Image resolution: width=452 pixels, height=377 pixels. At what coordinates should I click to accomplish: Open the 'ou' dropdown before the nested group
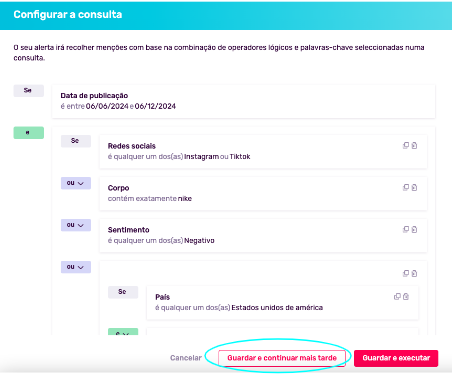[x=76, y=267]
